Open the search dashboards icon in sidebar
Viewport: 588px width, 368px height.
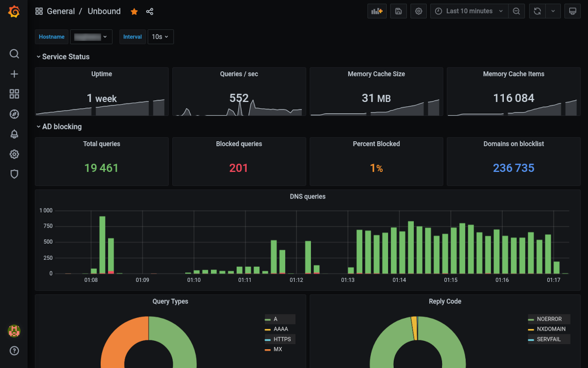[14, 54]
